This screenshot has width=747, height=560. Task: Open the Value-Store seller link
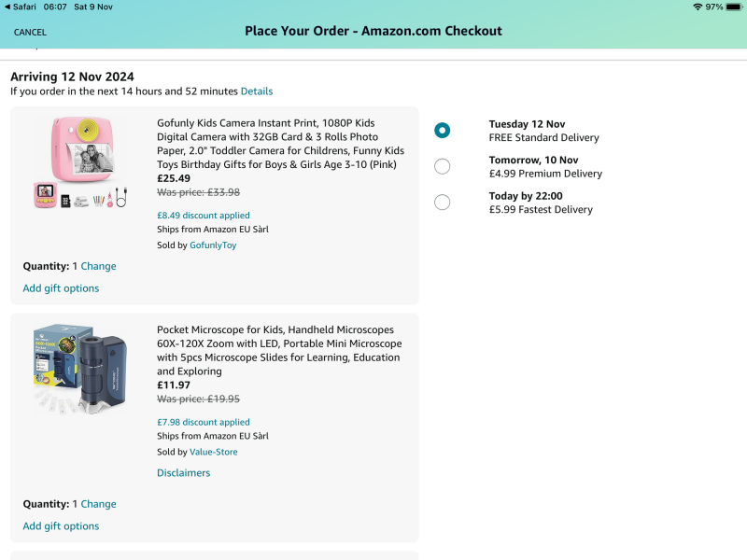point(213,452)
